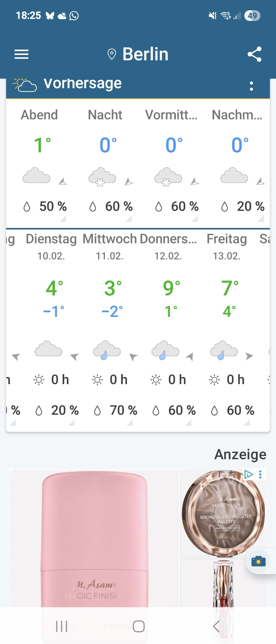Expand Freitag forecast via corner triangle
Viewport: 276px width, 644px height.
point(247,423)
